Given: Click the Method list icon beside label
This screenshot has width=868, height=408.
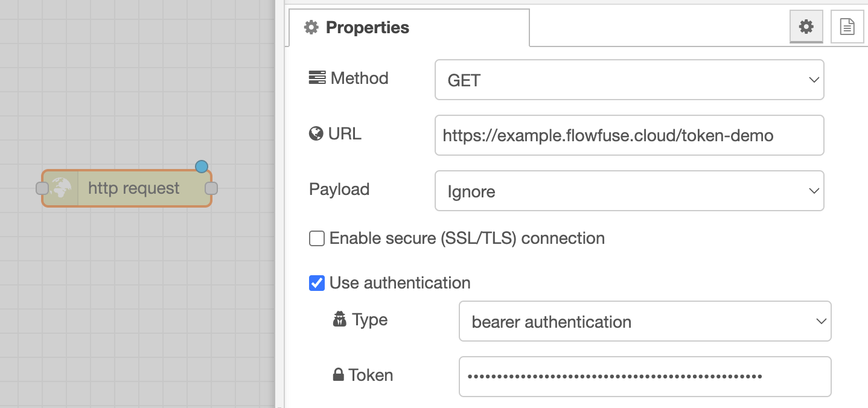Looking at the screenshot, I should tap(317, 78).
